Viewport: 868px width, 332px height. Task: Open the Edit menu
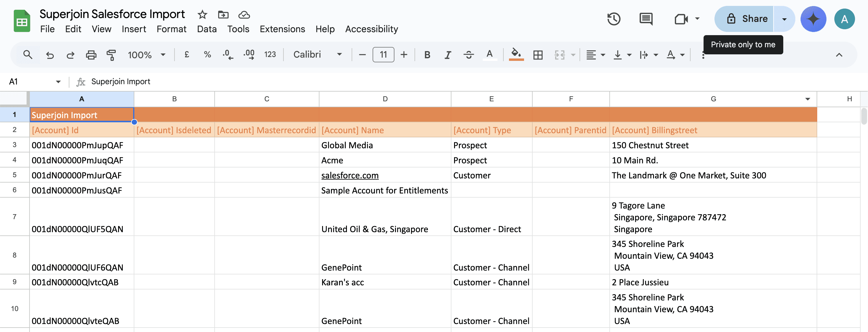(x=73, y=29)
